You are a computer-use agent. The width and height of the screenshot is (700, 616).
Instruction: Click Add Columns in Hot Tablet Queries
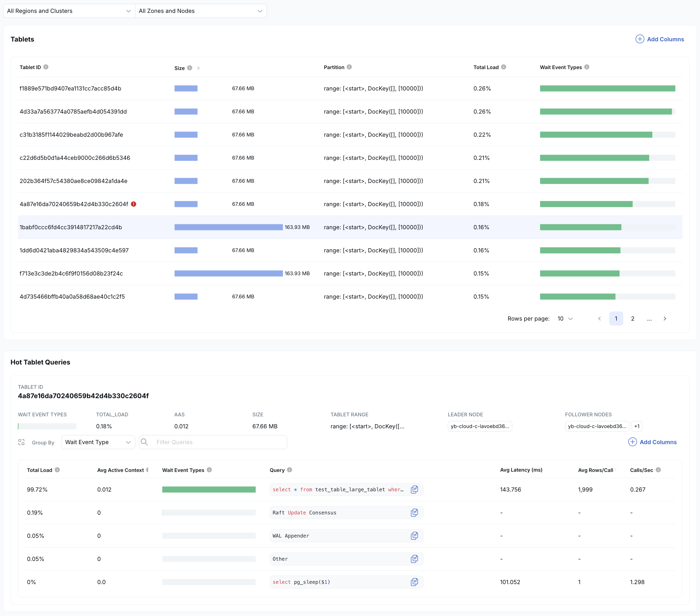[652, 442]
